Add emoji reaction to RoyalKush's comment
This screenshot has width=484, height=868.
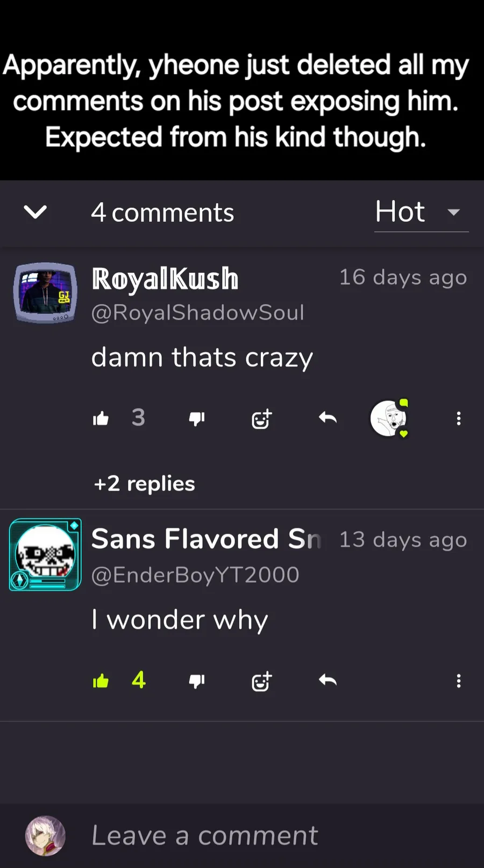pyautogui.click(x=262, y=419)
